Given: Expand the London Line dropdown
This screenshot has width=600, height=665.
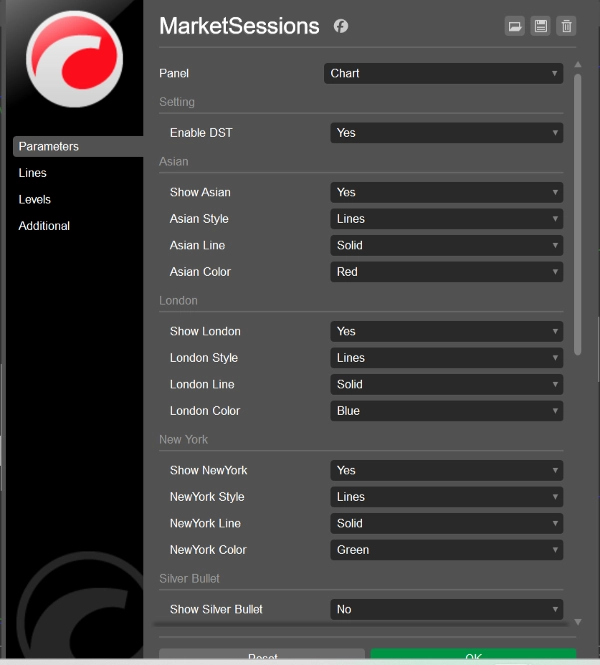Looking at the screenshot, I should (x=446, y=384).
